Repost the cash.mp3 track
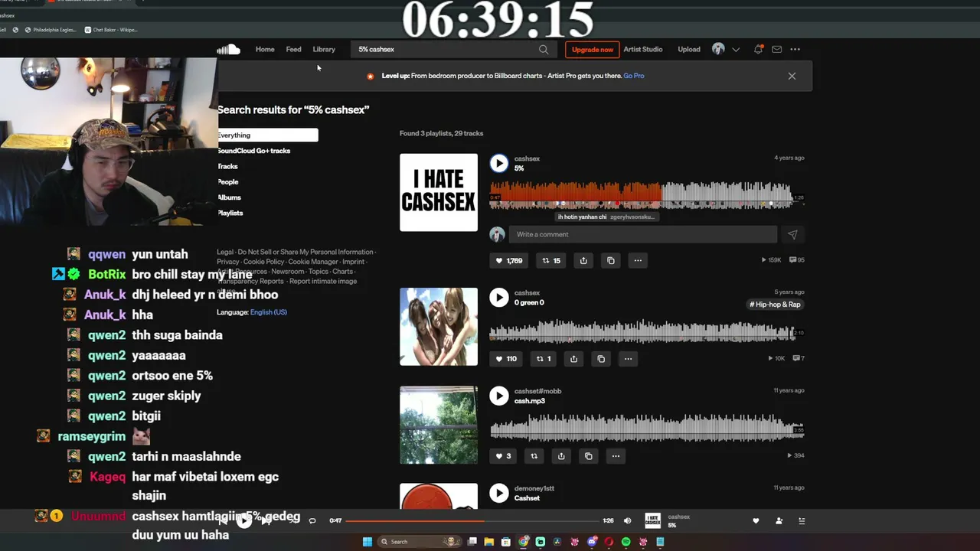980x551 pixels. click(x=534, y=456)
